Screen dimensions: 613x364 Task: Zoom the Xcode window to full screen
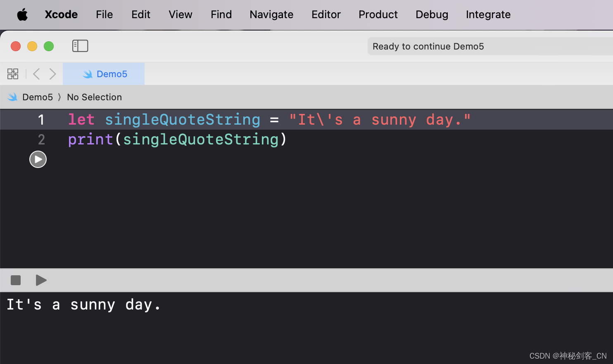(x=49, y=46)
